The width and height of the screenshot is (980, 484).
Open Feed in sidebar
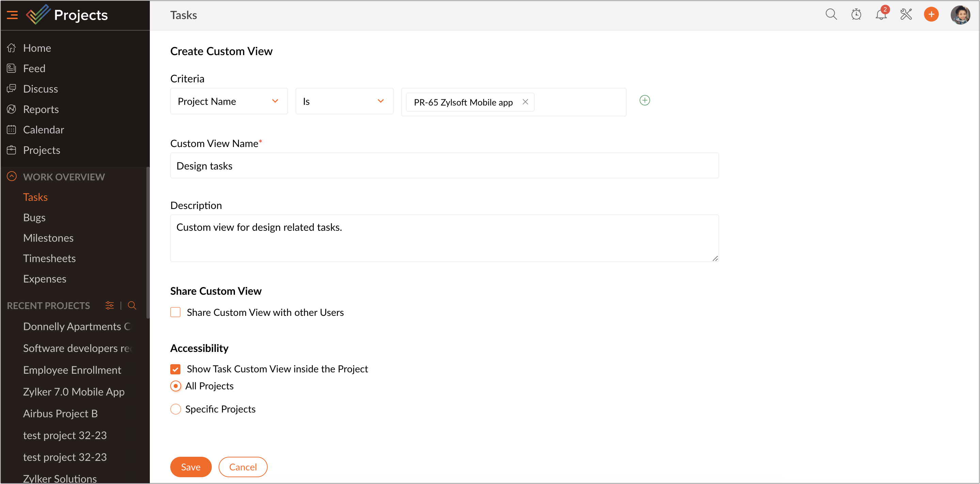(34, 68)
